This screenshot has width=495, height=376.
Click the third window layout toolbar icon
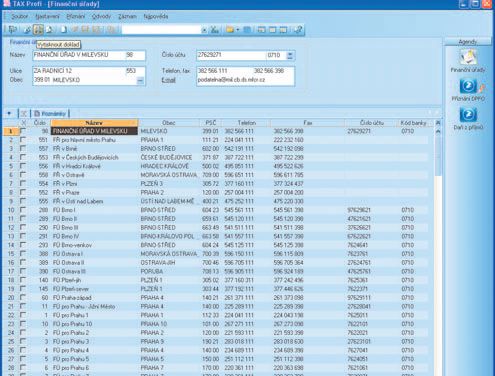point(283,30)
